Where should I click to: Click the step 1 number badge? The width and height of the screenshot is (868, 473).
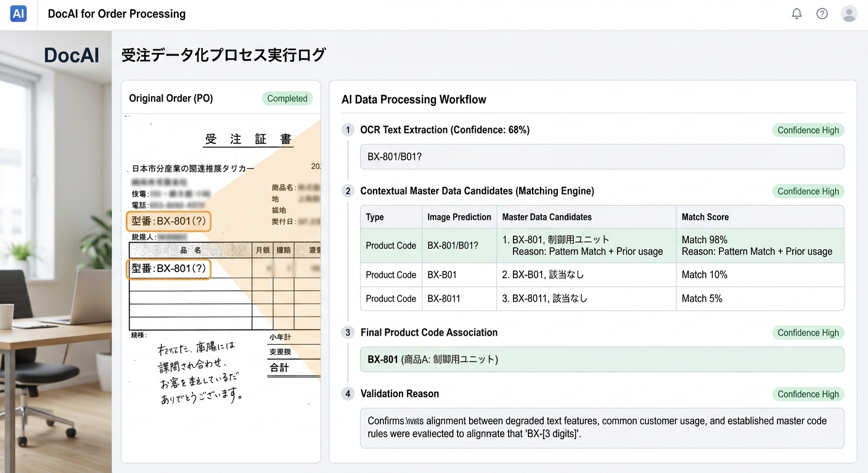click(348, 130)
